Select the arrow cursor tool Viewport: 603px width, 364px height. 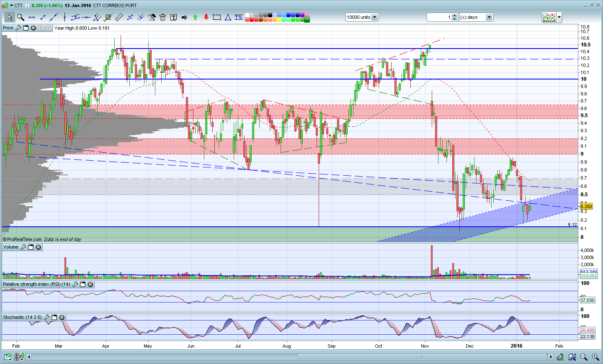click(x=10, y=17)
